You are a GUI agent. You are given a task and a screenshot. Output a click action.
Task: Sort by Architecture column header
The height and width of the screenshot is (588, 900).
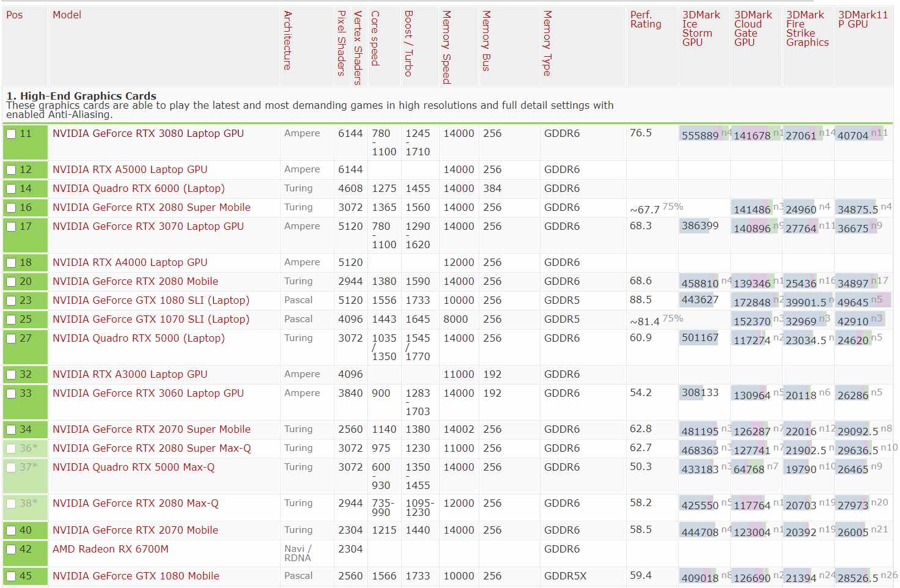pos(287,40)
